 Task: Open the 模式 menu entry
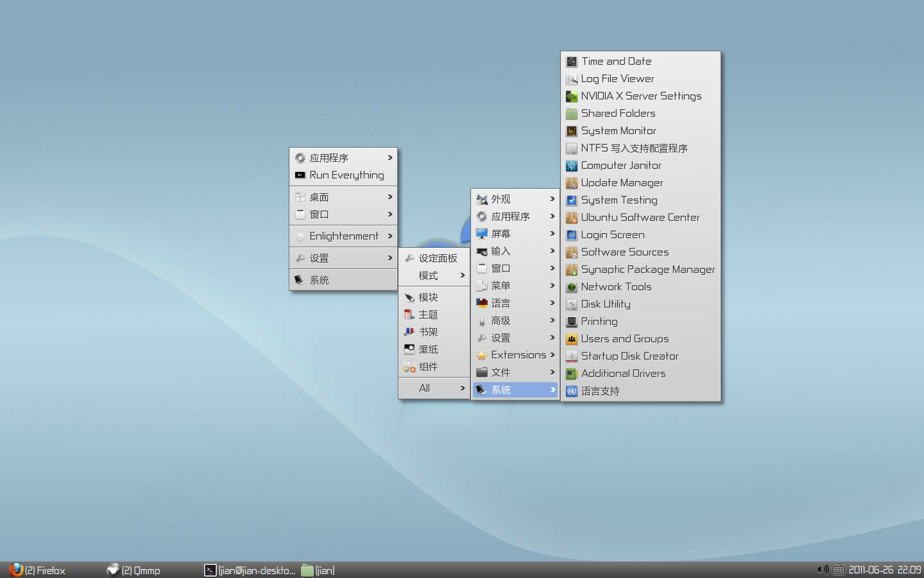pyautogui.click(x=434, y=276)
